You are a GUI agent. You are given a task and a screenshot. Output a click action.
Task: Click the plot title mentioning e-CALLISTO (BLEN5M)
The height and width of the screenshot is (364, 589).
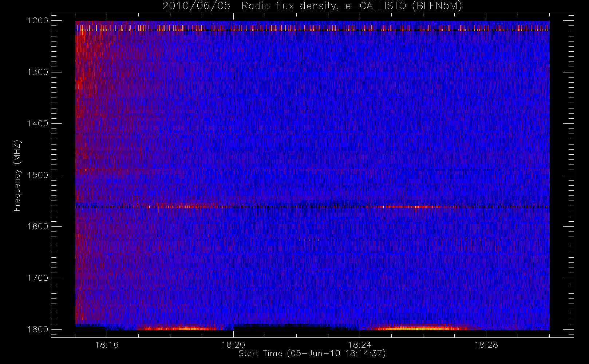coord(312,6)
